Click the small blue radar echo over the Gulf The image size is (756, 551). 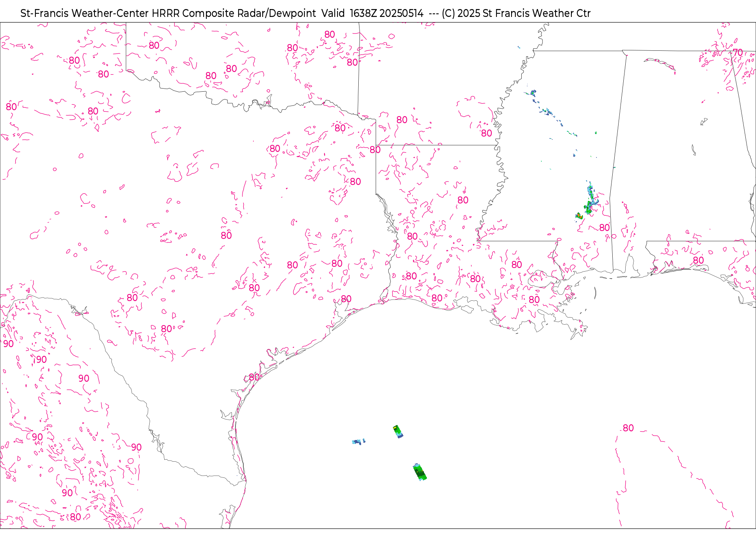(358, 442)
